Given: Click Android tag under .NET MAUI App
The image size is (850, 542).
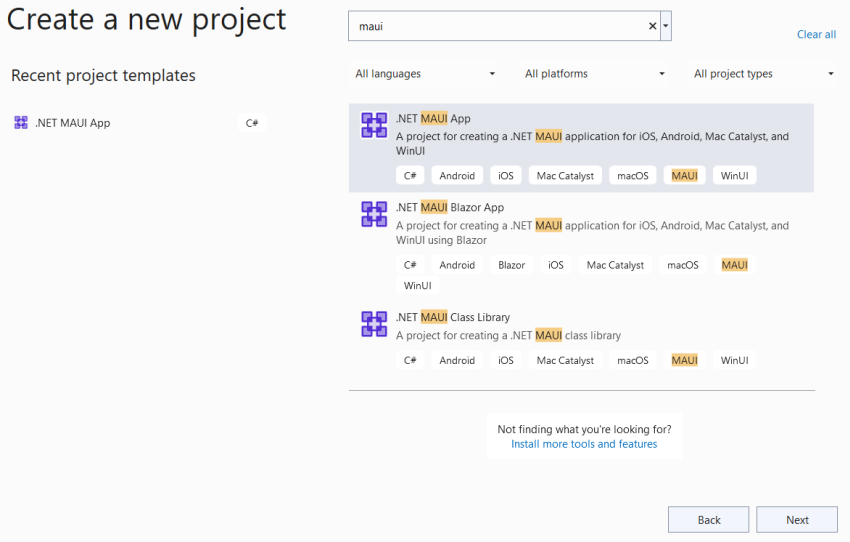Looking at the screenshot, I should 457,176.
